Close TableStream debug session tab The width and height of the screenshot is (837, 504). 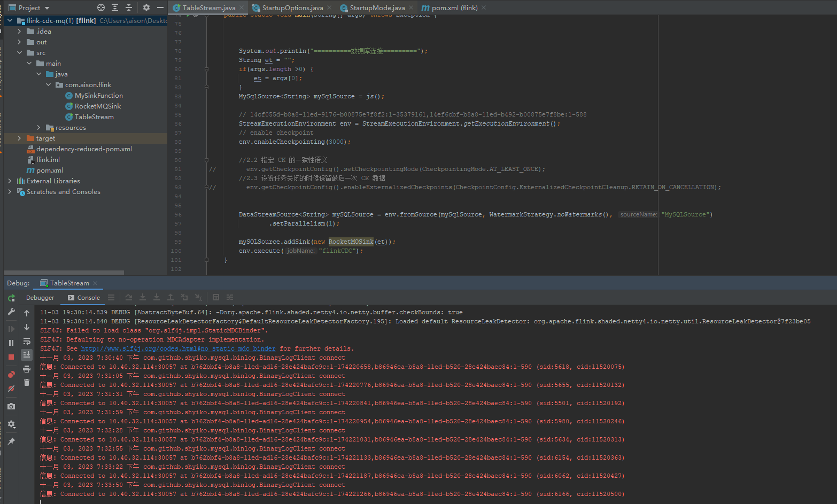pos(95,283)
